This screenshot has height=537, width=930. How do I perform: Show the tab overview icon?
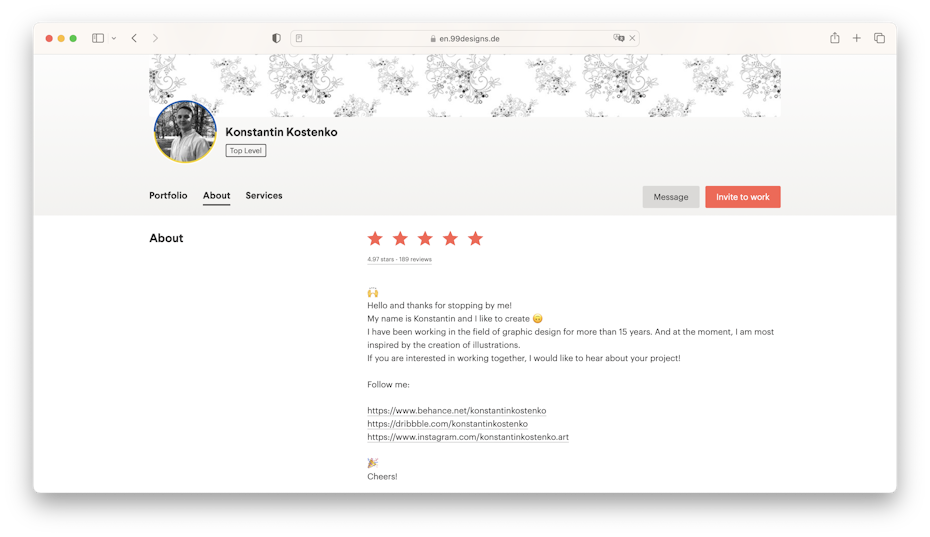click(x=880, y=38)
